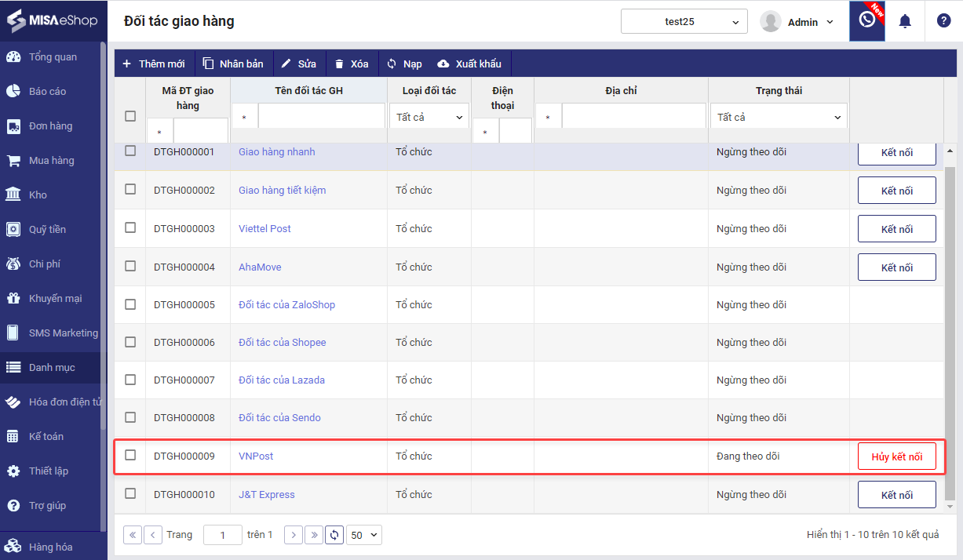Click the phone support icon

point(866,21)
